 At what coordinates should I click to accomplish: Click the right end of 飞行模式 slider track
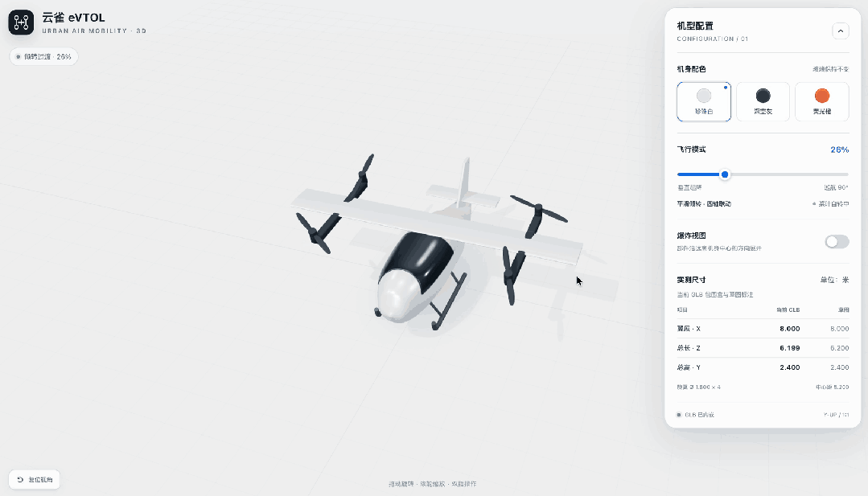point(846,174)
